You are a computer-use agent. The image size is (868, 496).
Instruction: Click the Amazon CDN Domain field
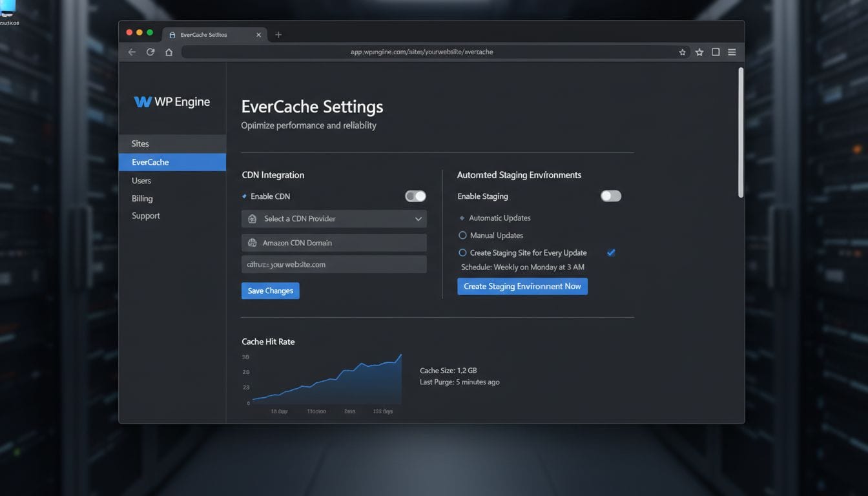tap(334, 243)
